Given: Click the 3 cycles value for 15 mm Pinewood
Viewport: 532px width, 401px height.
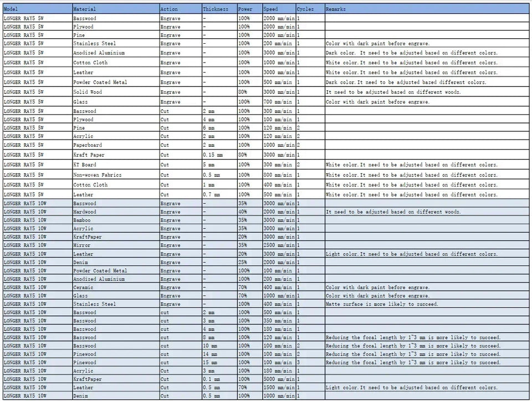Looking at the screenshot, I should click(298, 362).
